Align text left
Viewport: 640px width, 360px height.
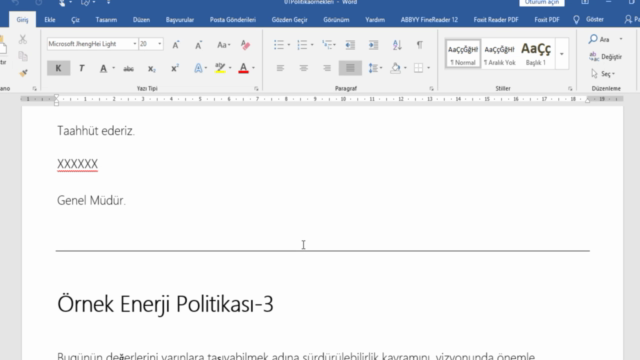[280, 68]
